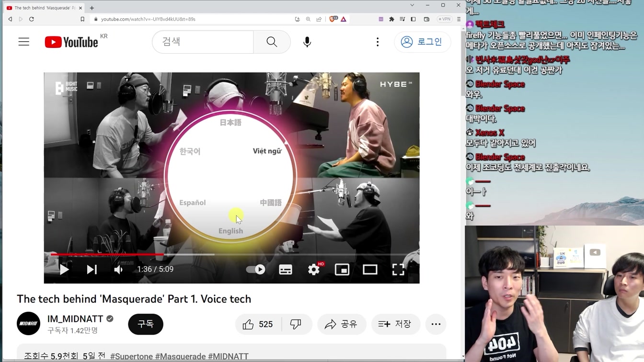This screenshot has height=362, width=644.
Task: Open the Brave Shields lion icon
Action: coord(333,19)
